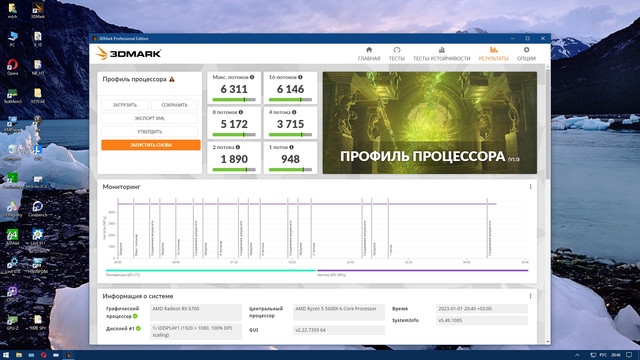Launch KMPlayer from the desktop
Screen dimensions: 640x360
pyautogui.click(x=12, y=124)
